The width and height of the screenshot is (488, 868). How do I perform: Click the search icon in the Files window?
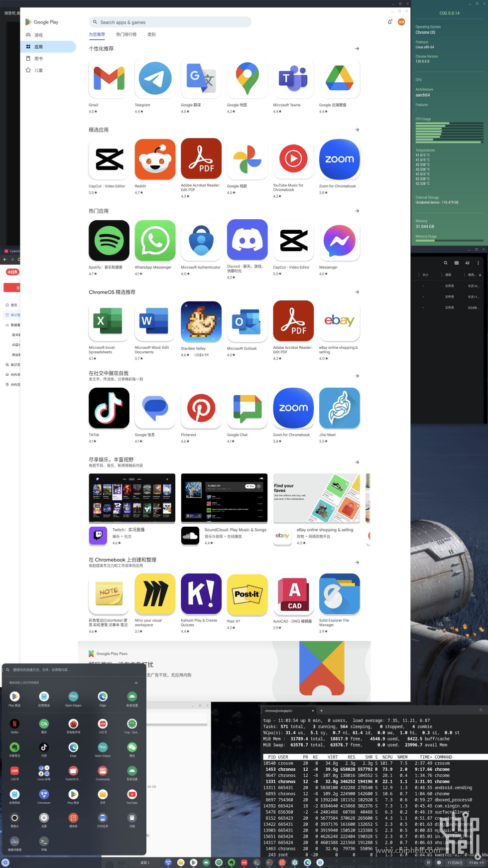coord(446,263)
